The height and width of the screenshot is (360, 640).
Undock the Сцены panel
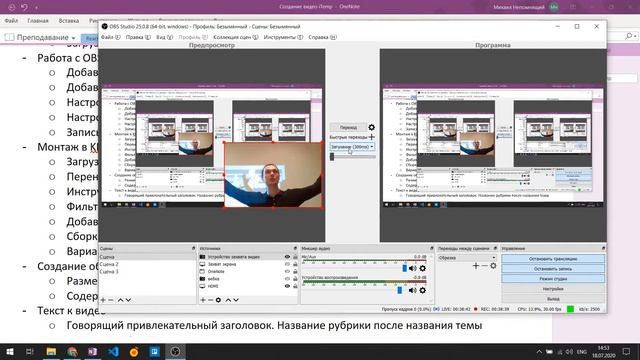[x=193, y=248]
